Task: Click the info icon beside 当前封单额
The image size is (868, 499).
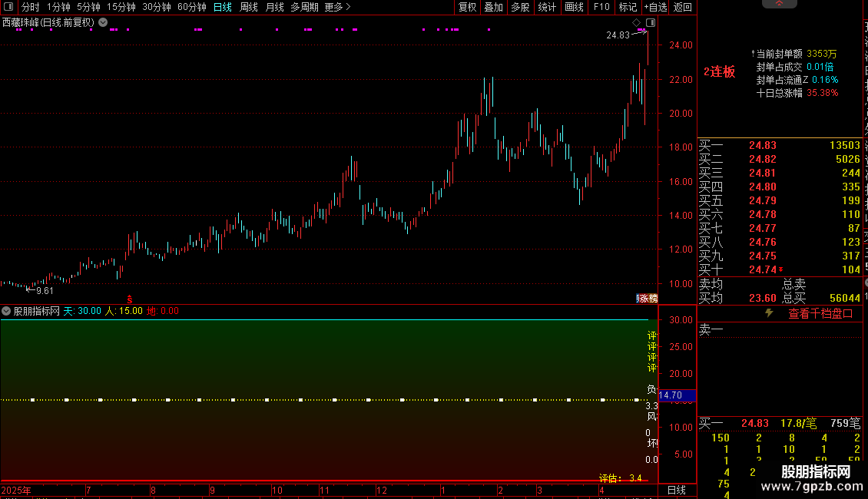Action: (x=753, y=54)
